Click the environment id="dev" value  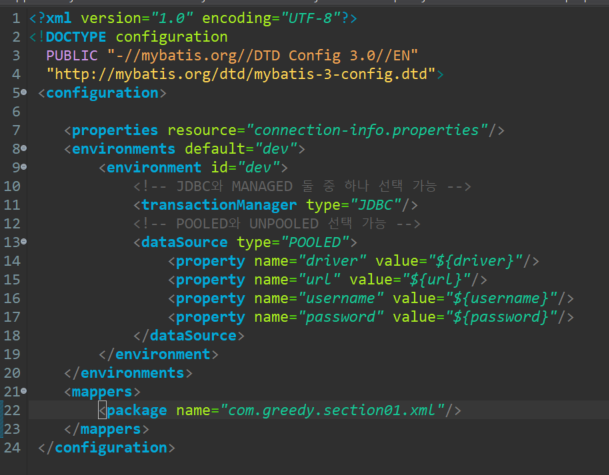(x=259, y=167)
